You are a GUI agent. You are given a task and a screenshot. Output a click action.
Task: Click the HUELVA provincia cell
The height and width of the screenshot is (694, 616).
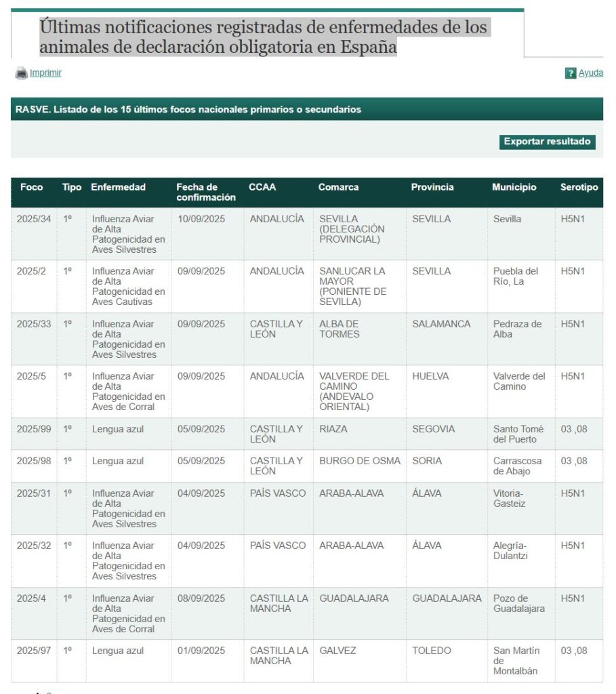coord(430,376)
